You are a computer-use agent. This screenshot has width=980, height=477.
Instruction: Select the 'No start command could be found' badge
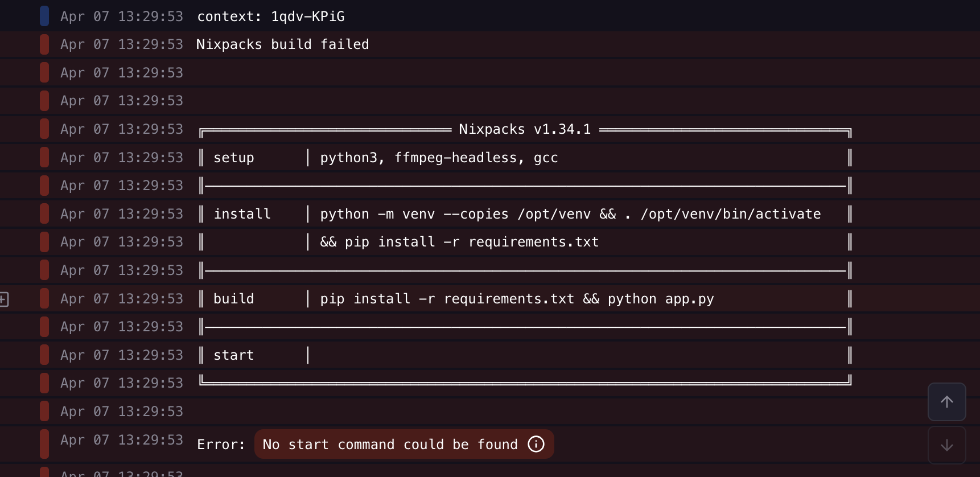point(390,445)
